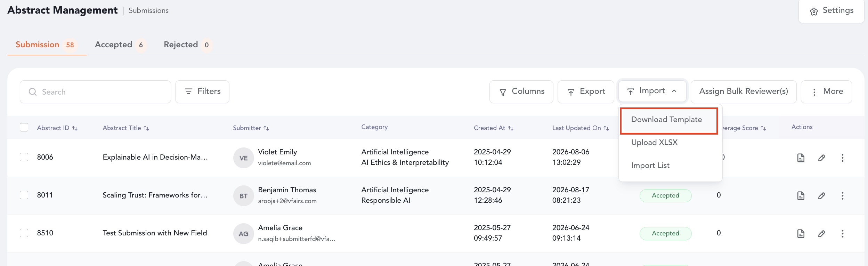
Task: Click the AG avatar of Amelia Grace
Action: (x=244, y=234)
